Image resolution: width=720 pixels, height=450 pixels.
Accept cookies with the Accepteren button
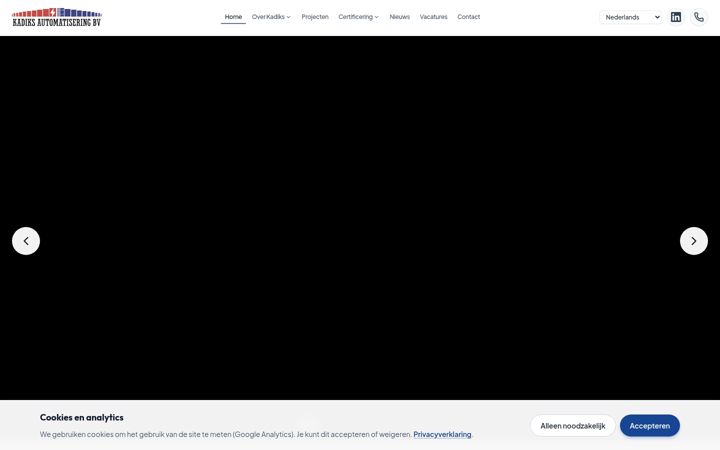[649, 426]
